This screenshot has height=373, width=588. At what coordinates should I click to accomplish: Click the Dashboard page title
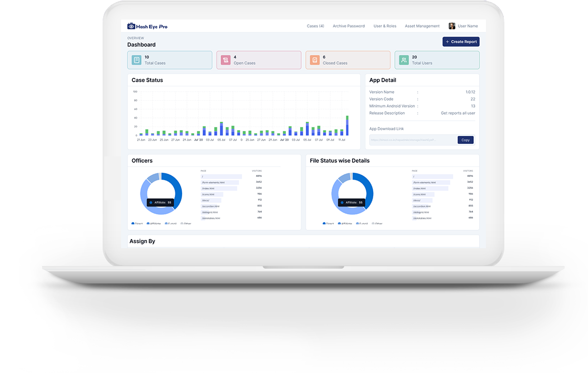point(142,45)
